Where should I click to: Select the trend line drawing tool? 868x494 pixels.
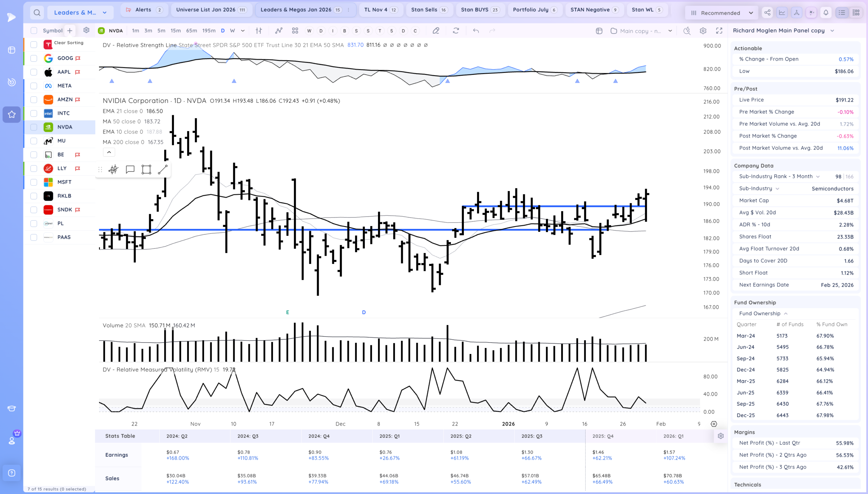coord(163,169)
